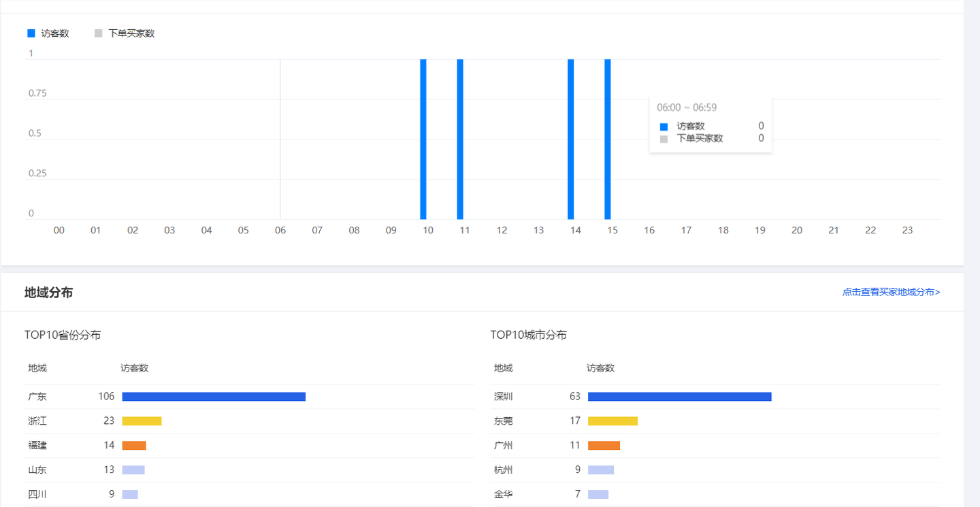980x507 pixels.
Task: Click the 访客数 row inside the chart tooltip
Action: [x=712, y=126]
